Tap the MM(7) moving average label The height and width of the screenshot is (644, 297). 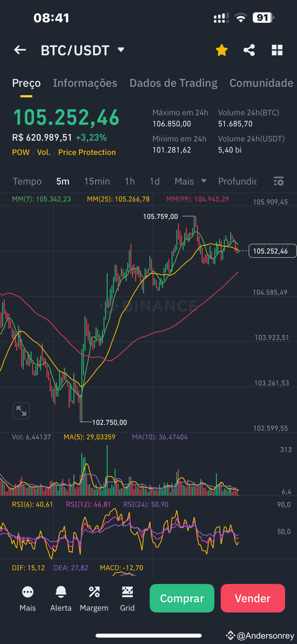(41, 199)
